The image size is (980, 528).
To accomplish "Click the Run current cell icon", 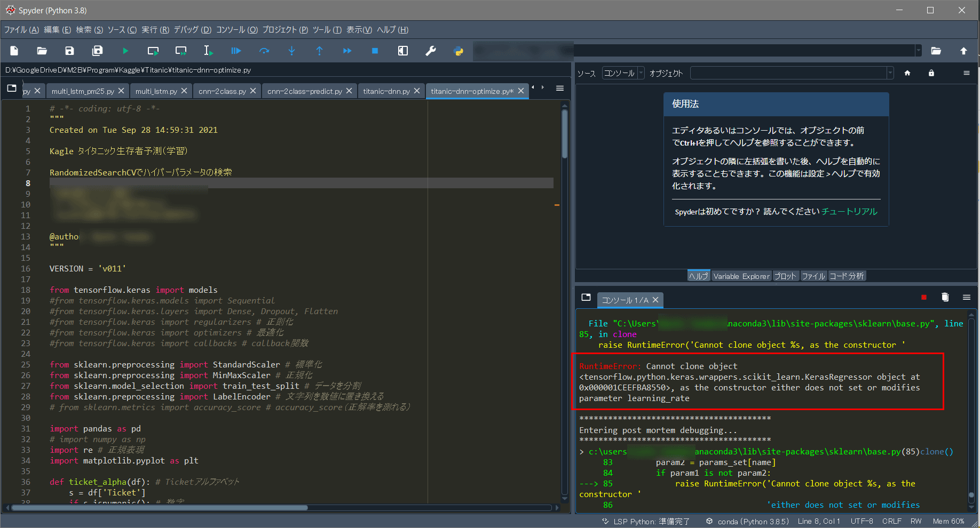I will tap(153, 51).
